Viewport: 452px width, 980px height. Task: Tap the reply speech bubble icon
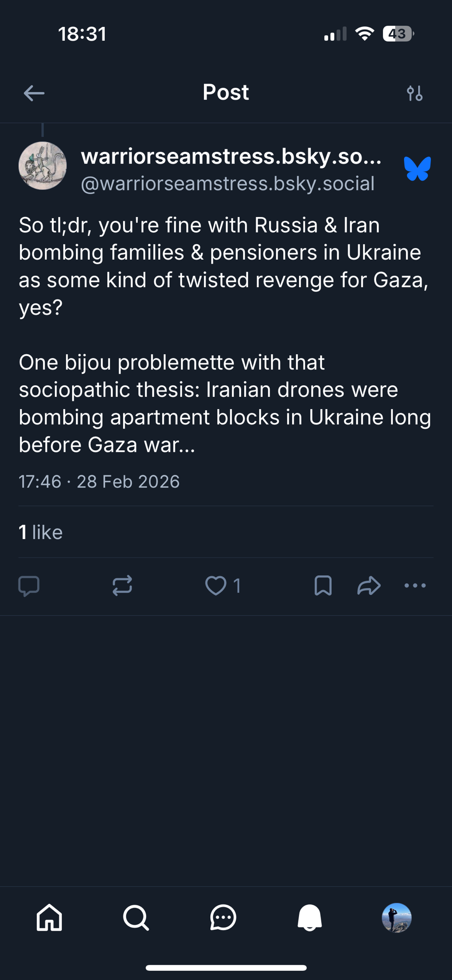point(29,586)
